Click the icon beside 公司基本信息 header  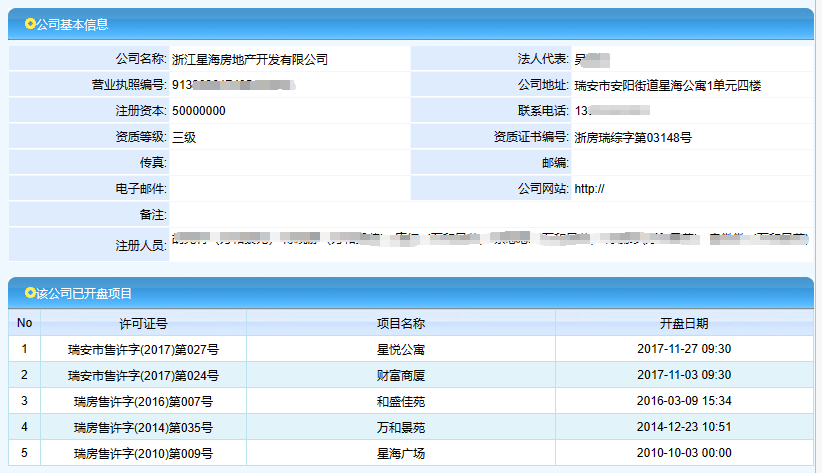click(x=30, y=24)
